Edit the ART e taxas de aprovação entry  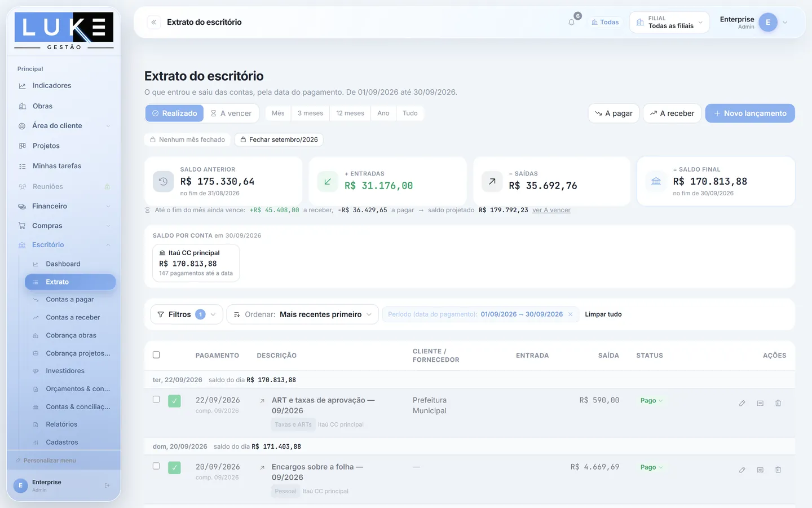coord(742,403)
